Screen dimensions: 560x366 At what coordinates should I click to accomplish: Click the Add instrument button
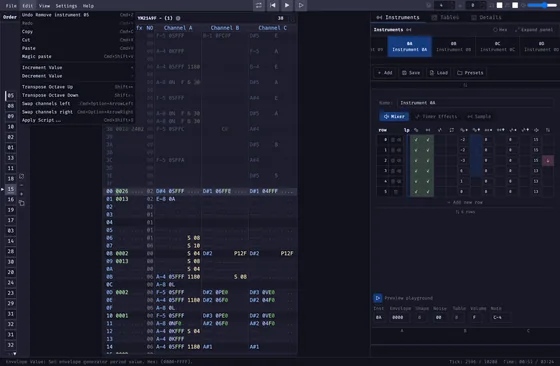(385, 73)
